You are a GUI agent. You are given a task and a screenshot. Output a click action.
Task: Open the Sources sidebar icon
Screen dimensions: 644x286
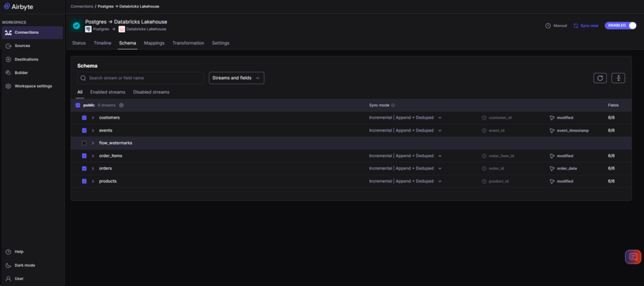tap(8, 46)
